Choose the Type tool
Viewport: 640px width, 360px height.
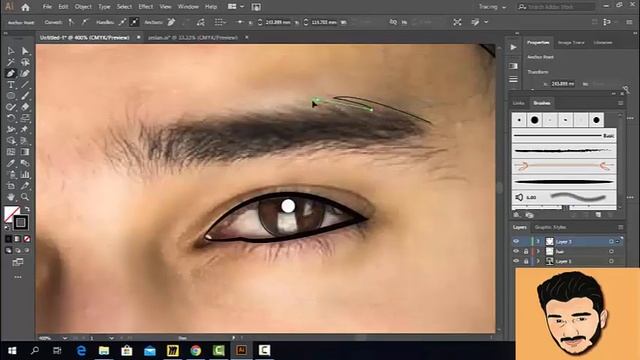coord(11,85)
